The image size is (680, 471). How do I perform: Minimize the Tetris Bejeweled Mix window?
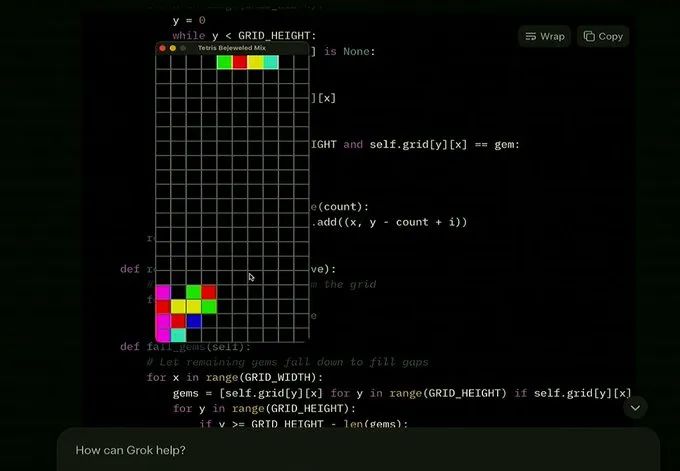tap(173, 48)
